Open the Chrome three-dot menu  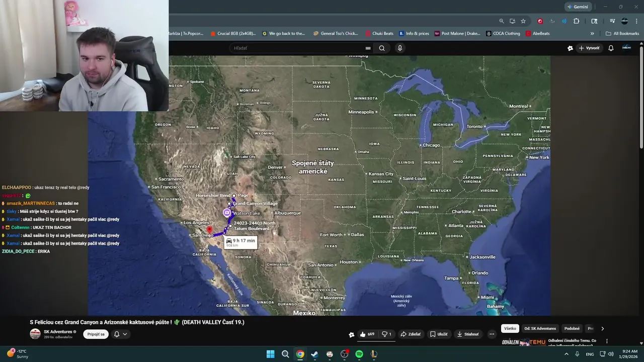point(635,21)
